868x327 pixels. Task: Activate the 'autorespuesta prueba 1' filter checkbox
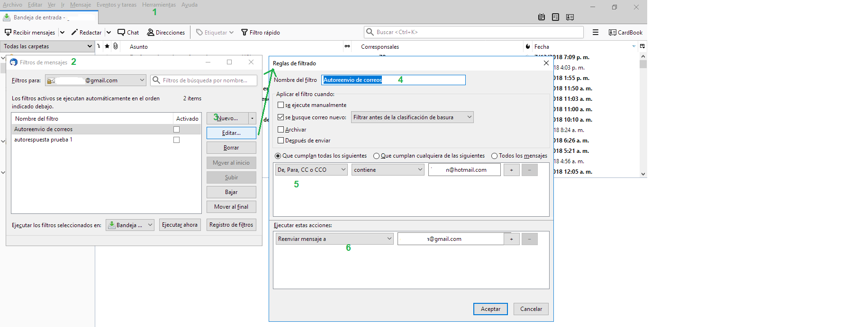pyautogui.click(x=176, y=140)
